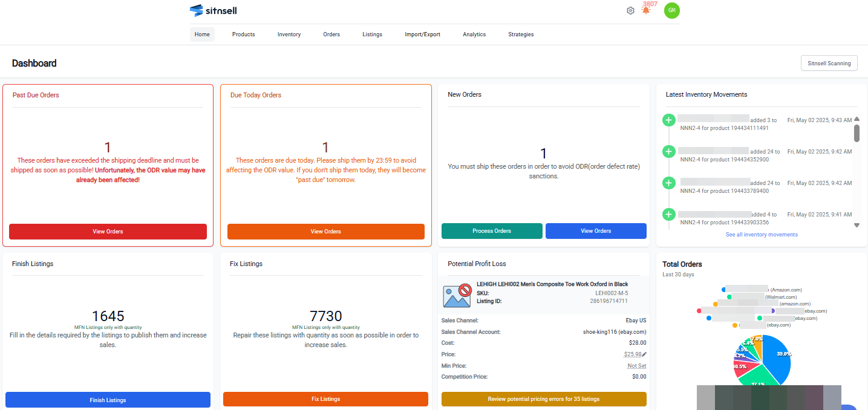The image size is (868, 410).
Task: Click the Total Orders heading
Action: coord(682,264)
